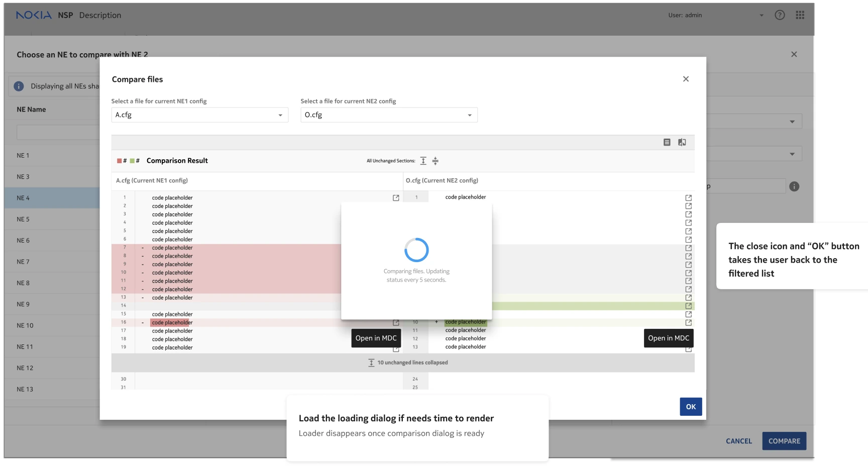Select NE 7 in the list

[52, 262]
